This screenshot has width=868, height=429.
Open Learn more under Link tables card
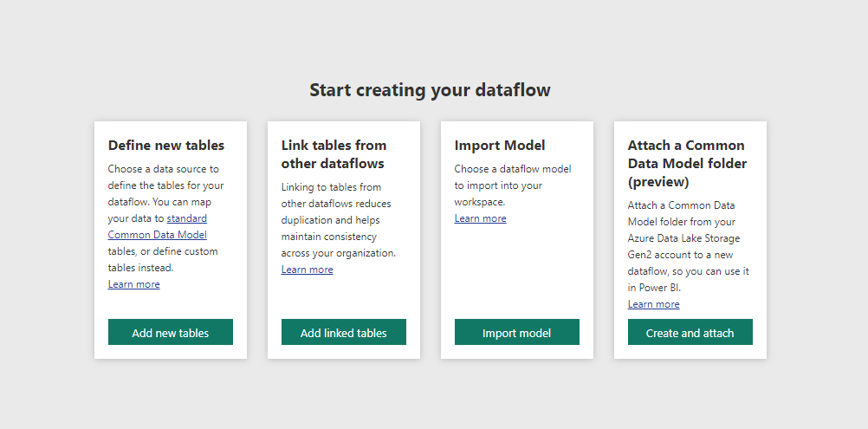click(x=308, y=269)
